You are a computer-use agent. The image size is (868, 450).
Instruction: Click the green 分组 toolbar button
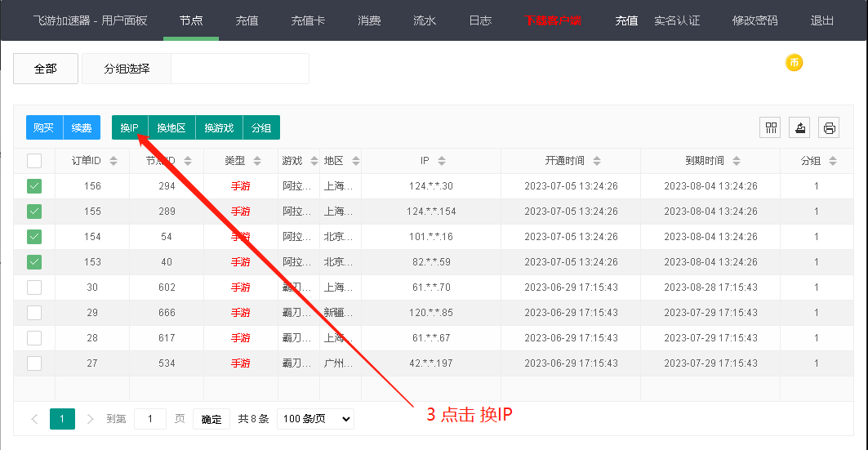coord(261,128)
